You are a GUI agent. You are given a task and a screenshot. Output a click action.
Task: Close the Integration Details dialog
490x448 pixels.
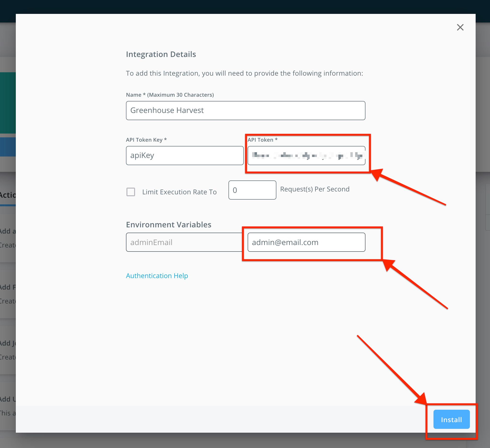click(460, 27)
